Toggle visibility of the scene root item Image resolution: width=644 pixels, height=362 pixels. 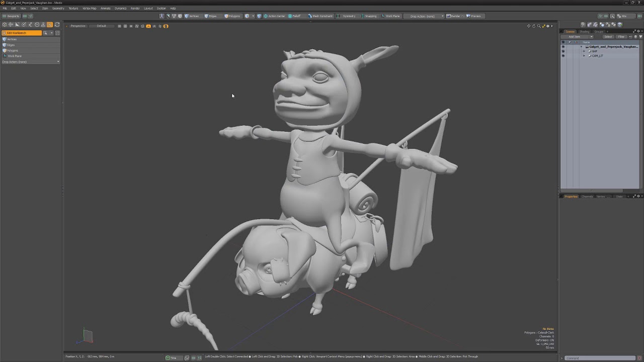[563, 47]
